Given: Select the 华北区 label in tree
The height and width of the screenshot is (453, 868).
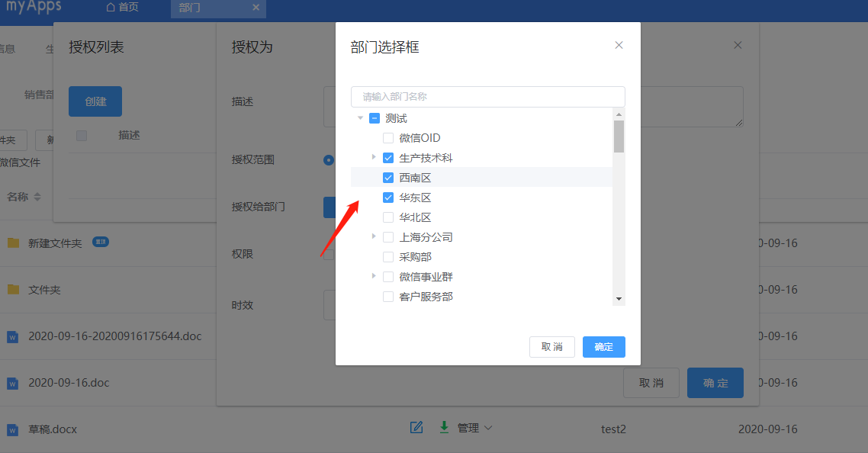Looking at the screenshot, I should 415,217.
